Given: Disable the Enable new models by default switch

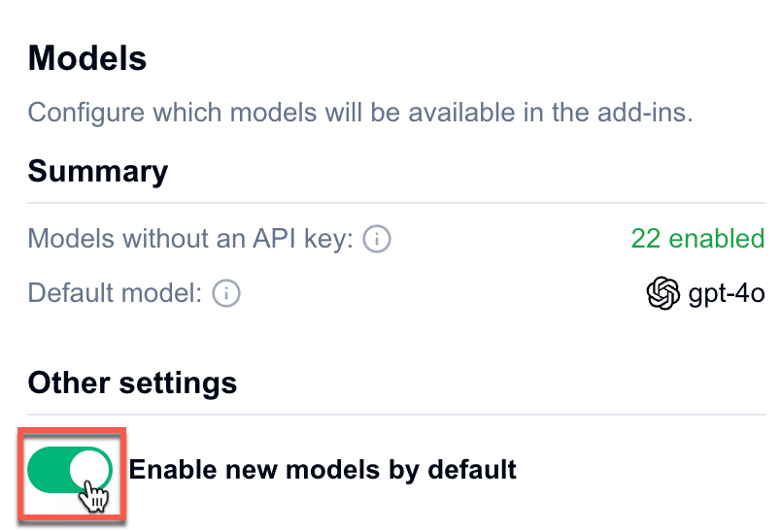Looking at the screenshot, I should (70, 471).
